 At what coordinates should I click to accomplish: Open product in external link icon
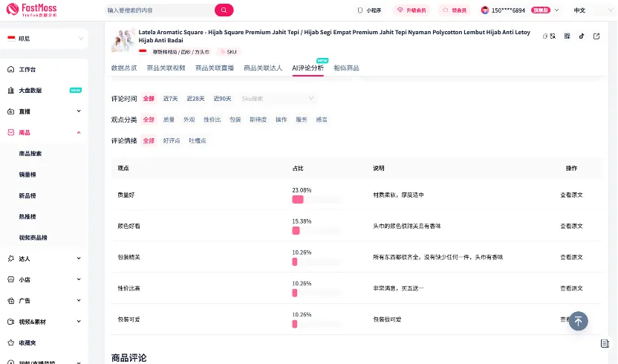pyautogui.click(x=596, y=36)
